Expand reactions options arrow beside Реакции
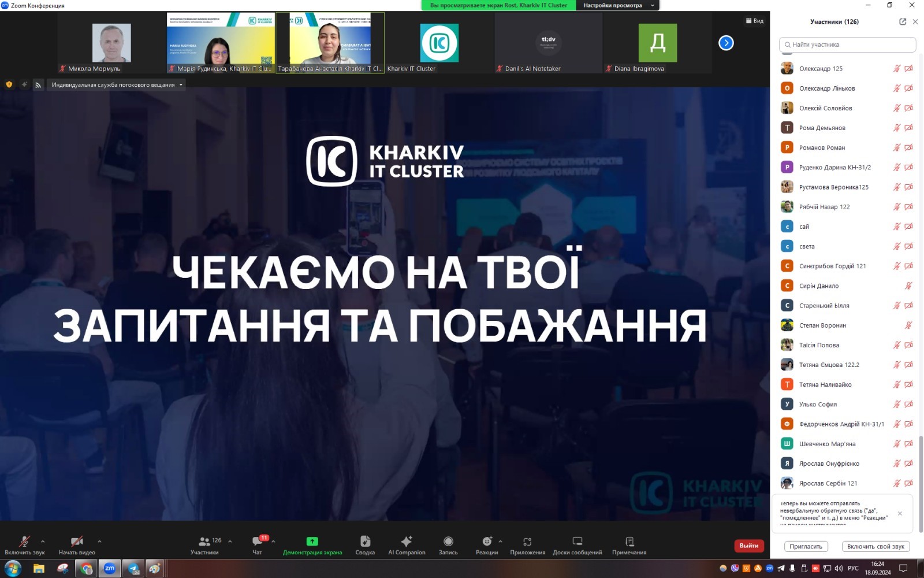 (x=500, y=542)
